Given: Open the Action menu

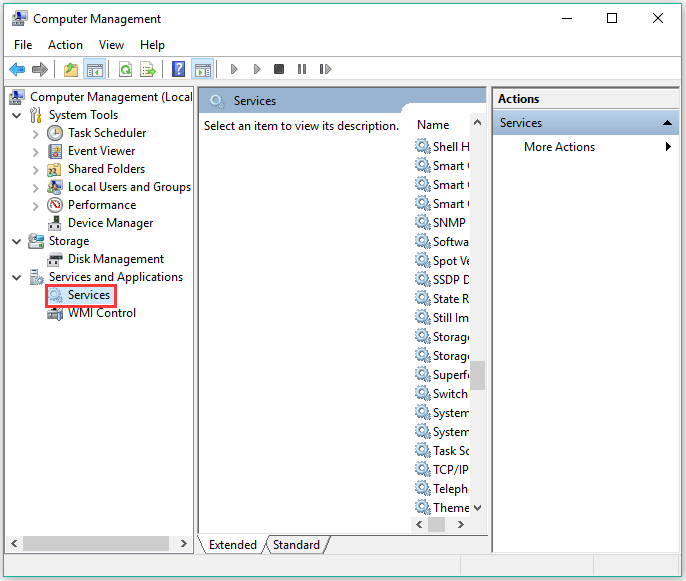Looking at the screenshot, I should point(65,45).
